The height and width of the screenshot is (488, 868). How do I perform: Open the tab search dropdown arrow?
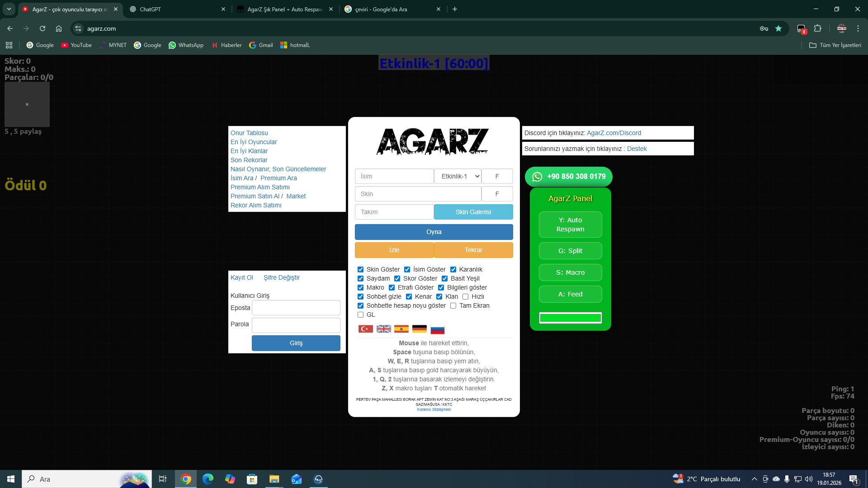pyautogui.click(x=9, y=9)
